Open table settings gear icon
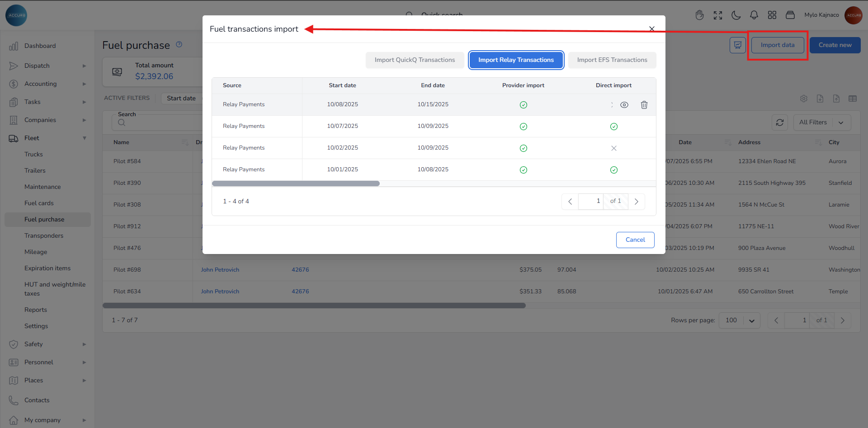Image resolution: width=868 pixels, height=428 pixels. coord(803,99)
